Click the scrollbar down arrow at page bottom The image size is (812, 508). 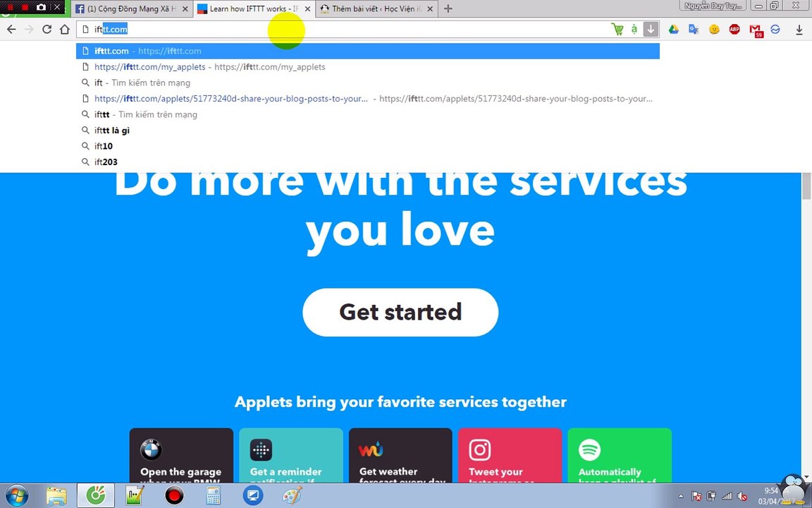click(806, 478)
